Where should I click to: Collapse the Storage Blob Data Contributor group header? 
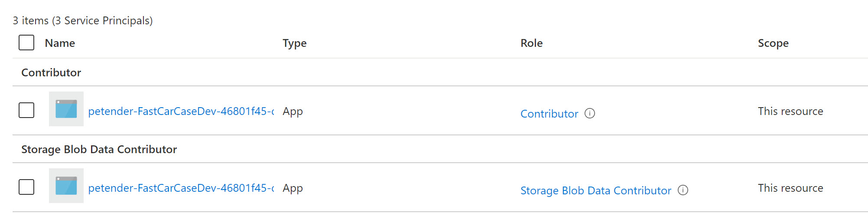tap(99, 149)
